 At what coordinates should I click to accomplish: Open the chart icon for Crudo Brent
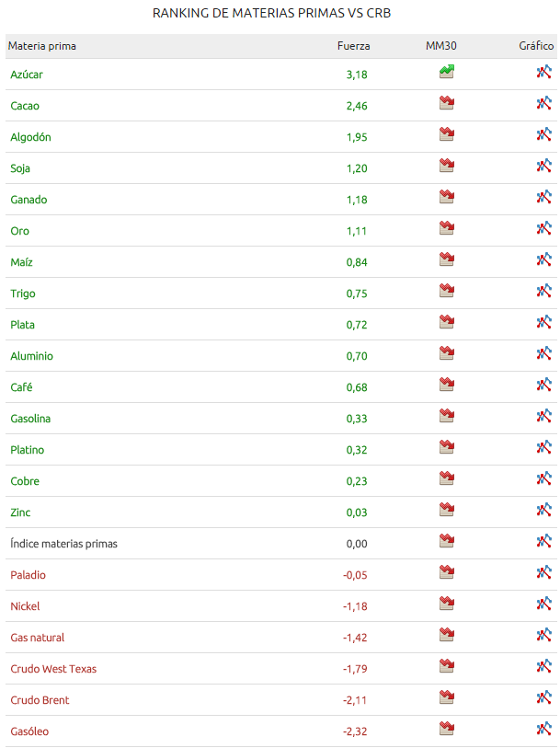point(543,697)
